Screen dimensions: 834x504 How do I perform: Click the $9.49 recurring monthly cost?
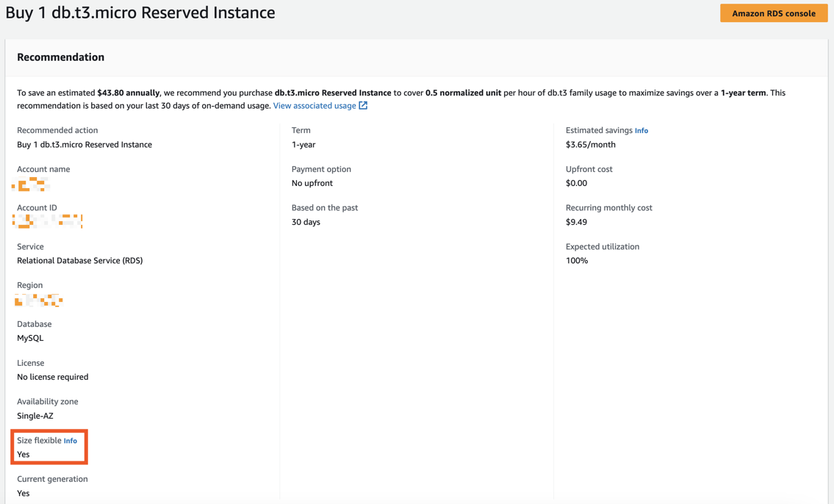pyautogui.click(x=576, y=222)
